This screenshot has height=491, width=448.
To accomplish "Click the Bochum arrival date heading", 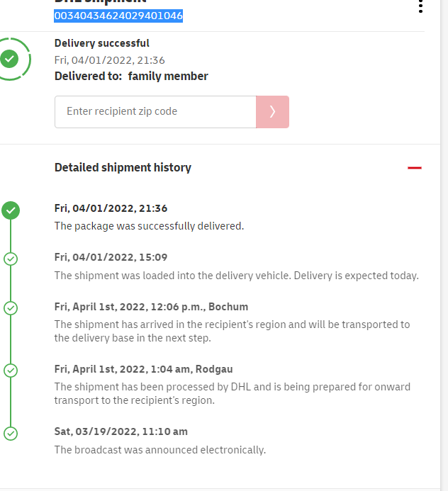I will coord(151,307).
